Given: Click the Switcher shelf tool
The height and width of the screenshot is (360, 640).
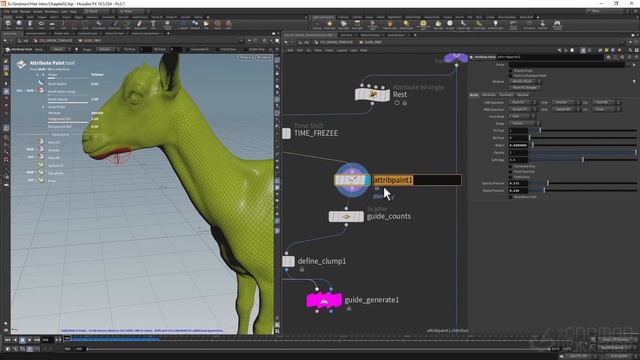Looking at the screenshot, I should (542, 25).
